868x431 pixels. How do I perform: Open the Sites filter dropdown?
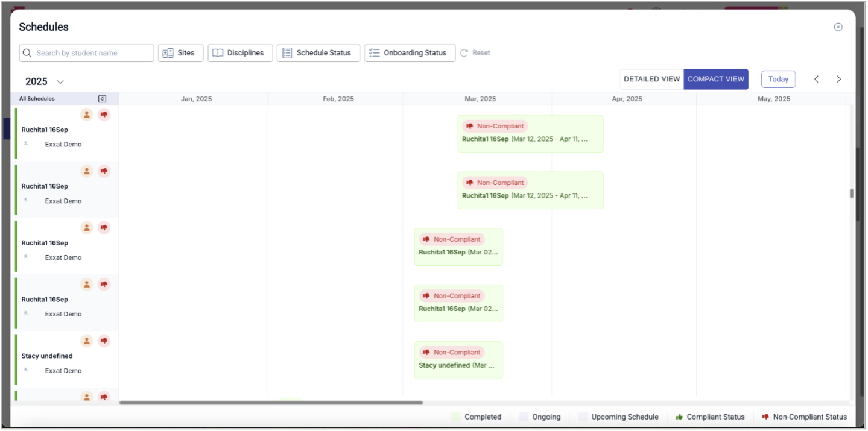(x=180, y=53)
